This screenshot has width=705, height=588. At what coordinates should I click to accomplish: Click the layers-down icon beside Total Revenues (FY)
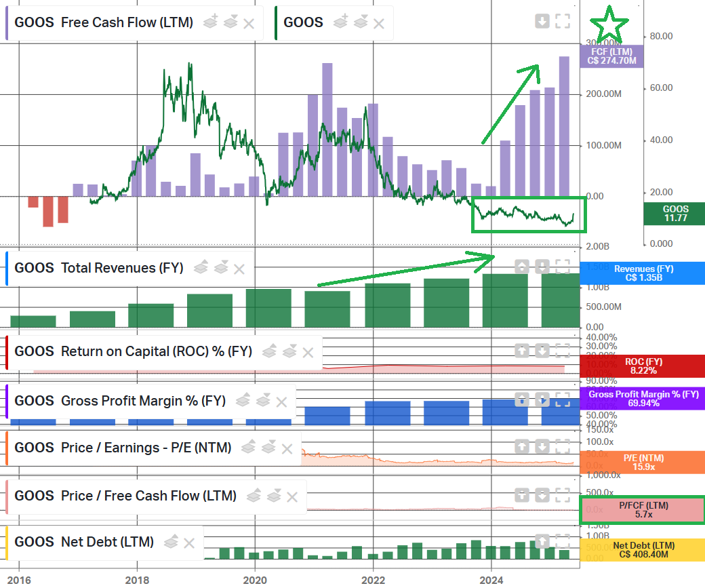221,267
